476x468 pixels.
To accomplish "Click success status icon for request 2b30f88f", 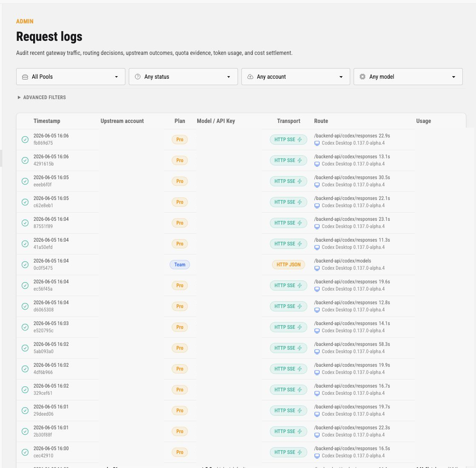I will tap(25, 431).
